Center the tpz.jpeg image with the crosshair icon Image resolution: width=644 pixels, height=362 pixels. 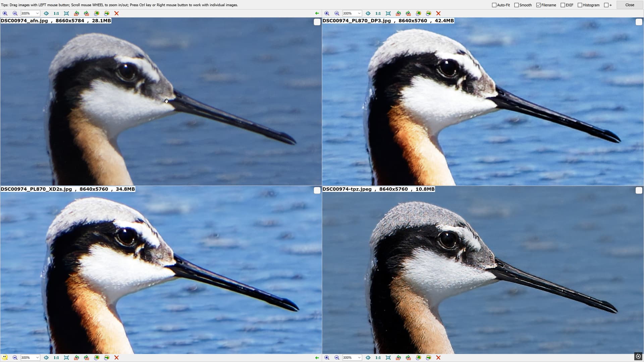[368, 358]
